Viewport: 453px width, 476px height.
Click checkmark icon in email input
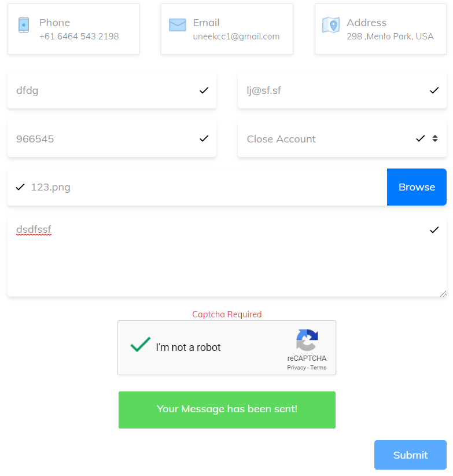click(x=434, y=90)
